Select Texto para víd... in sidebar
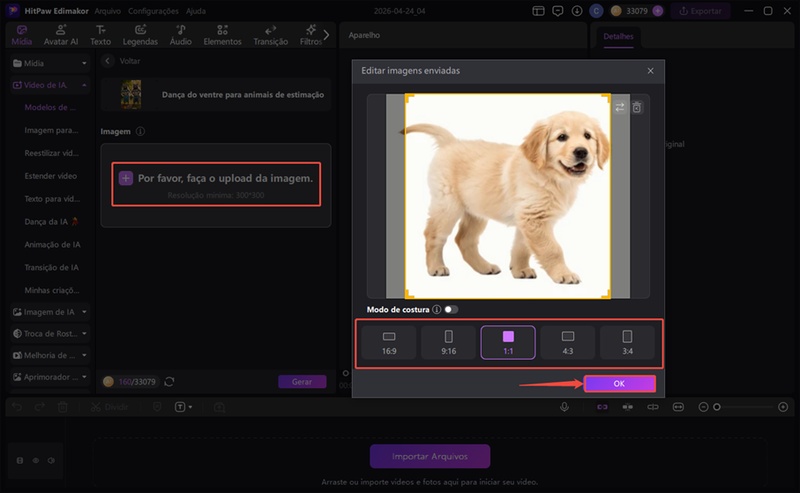Screen dimensions: 800x493 [x=52, y=199]
